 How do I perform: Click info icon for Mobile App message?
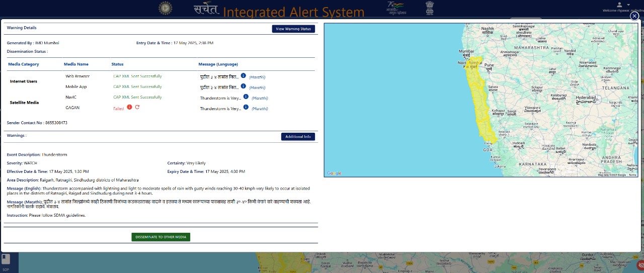243,86
